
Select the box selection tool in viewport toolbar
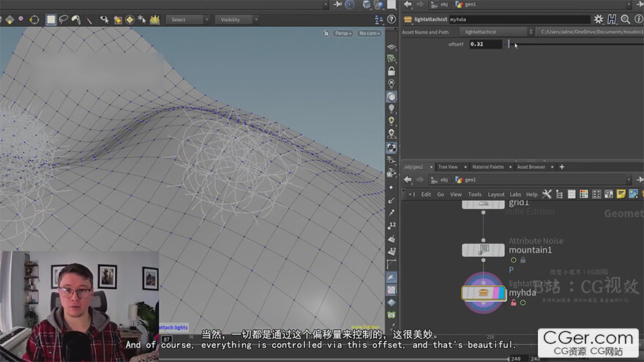pos(50,19)
